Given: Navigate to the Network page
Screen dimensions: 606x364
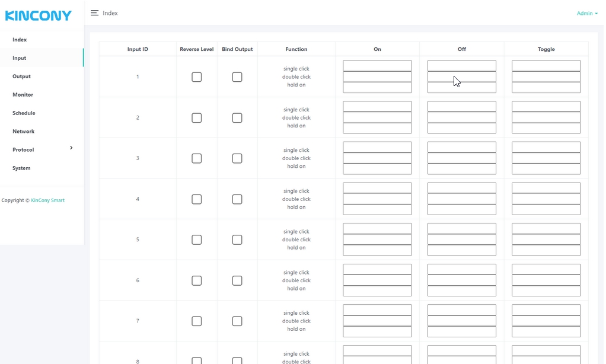Looking at the screenshot, I should [23, 132].
